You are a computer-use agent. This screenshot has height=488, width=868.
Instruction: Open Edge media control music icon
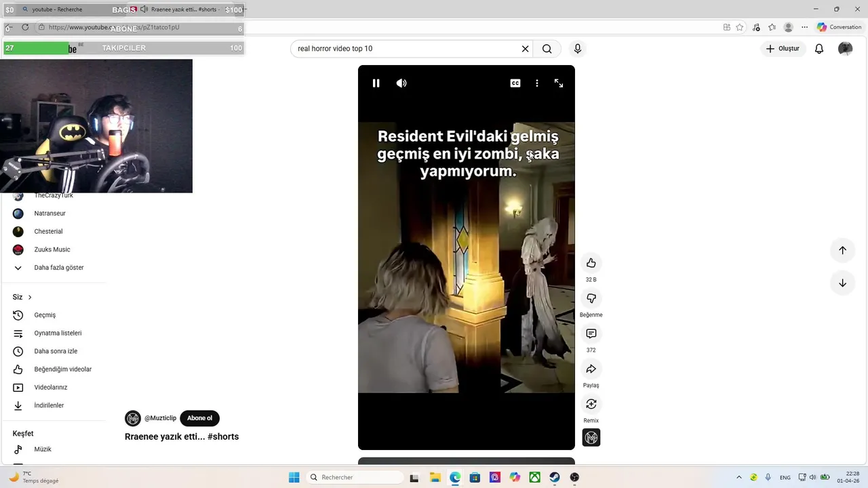click(x=756, y=27)
